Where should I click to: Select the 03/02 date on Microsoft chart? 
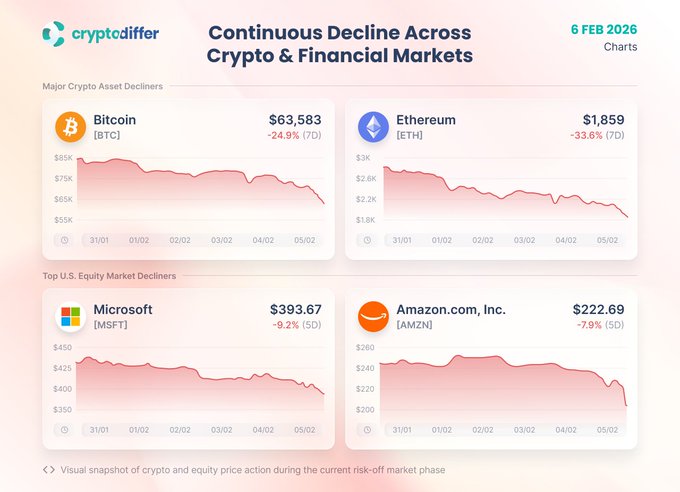(222, 429)
